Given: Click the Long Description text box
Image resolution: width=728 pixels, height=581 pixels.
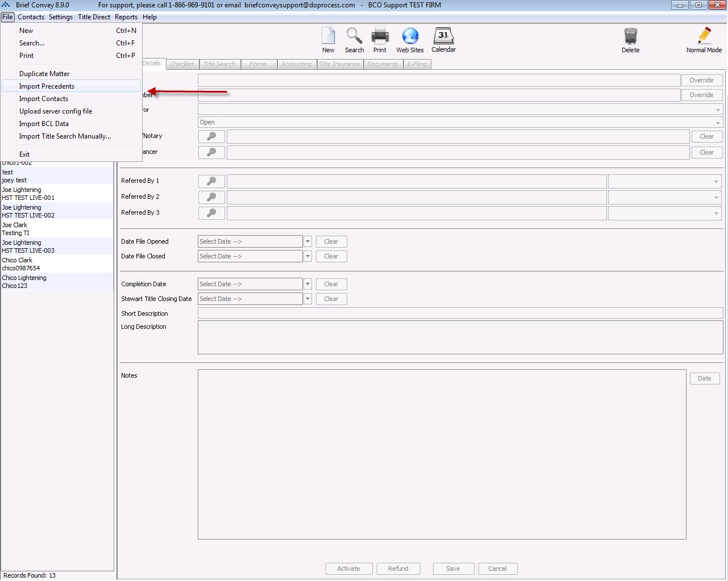Looking at the screenshot, I should click(x=460, y=337).
